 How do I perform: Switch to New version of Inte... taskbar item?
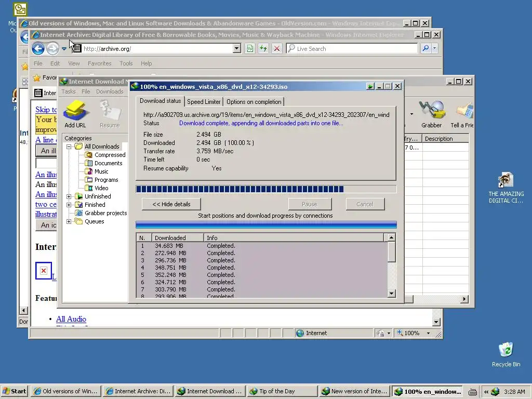(354, 391)
